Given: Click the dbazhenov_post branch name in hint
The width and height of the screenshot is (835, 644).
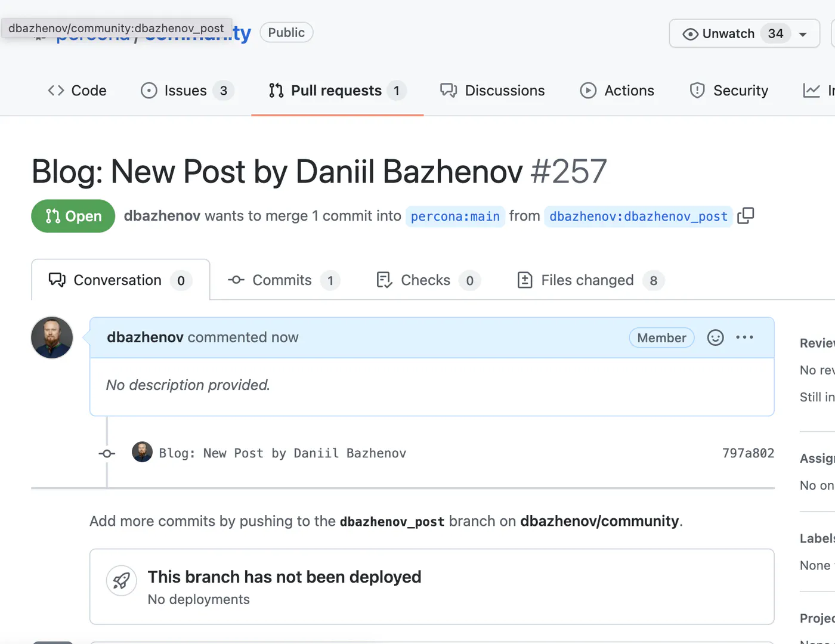Looking at the screenshot, I should pos(392,522).
